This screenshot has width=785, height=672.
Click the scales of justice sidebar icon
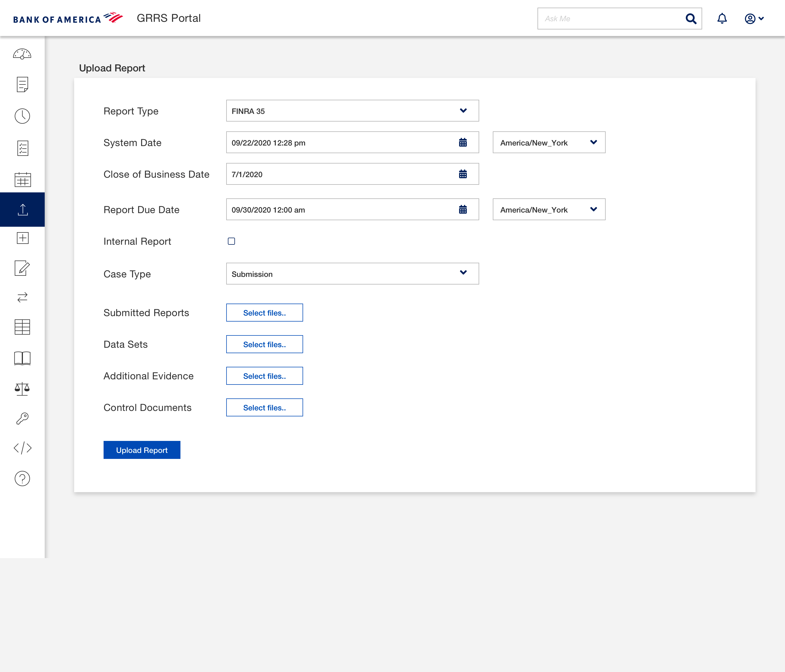click(x=22, y=389)
